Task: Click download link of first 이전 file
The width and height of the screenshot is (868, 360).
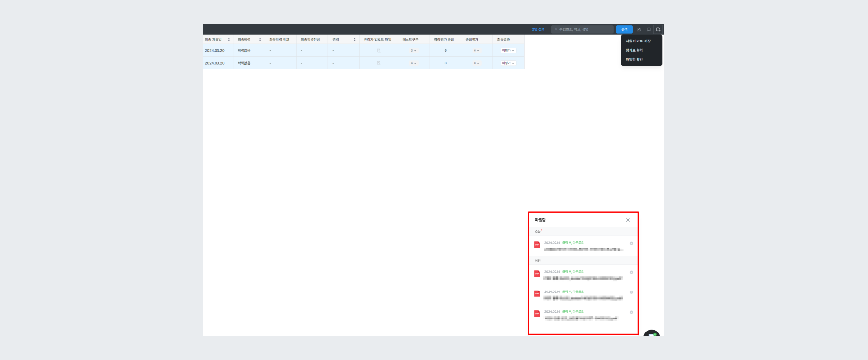Action: tap(573, 272)
